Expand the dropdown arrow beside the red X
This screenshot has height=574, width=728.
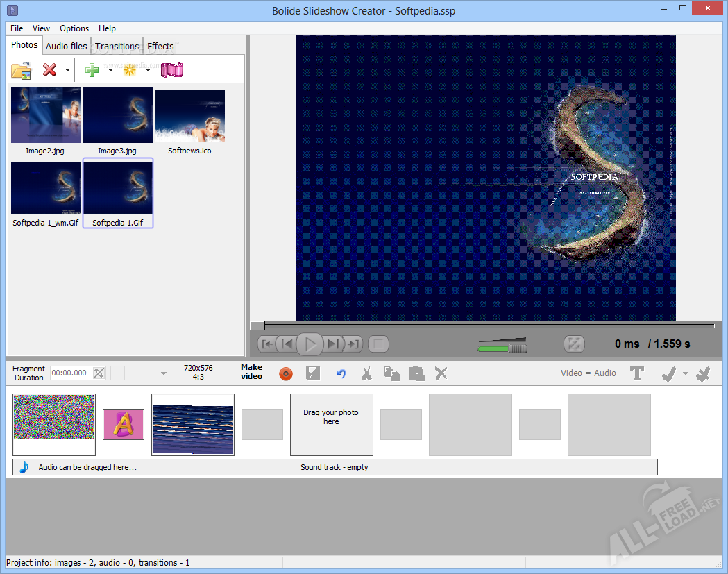coord(67,70)
